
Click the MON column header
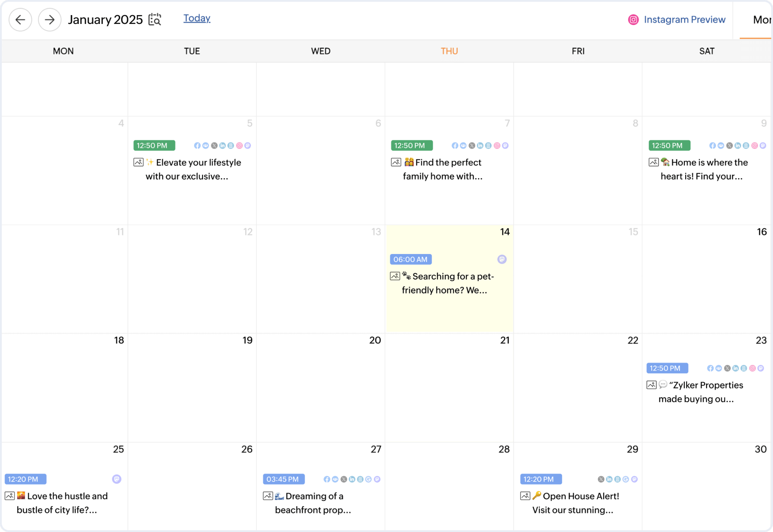(x=63, y=51)
